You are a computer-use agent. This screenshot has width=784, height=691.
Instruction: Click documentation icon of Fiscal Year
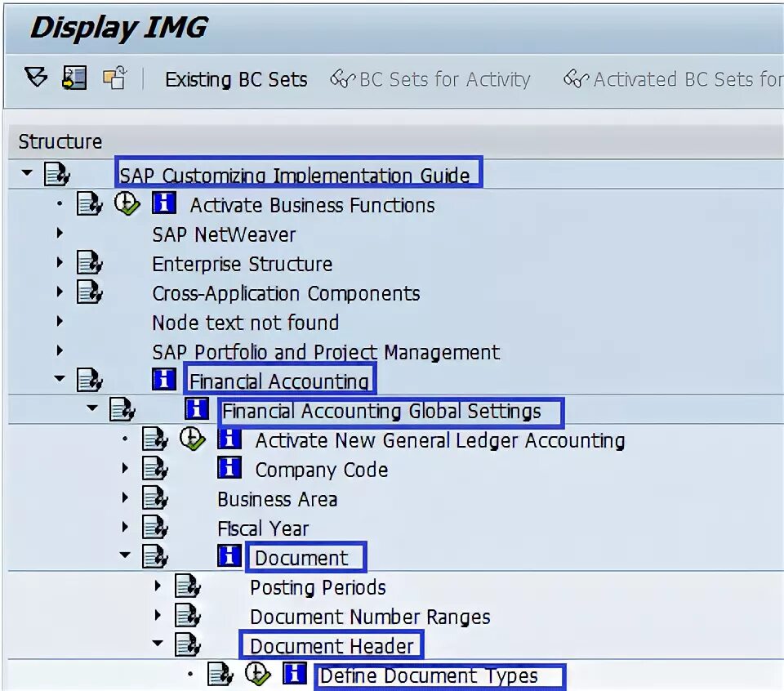(x=155, y=528)
